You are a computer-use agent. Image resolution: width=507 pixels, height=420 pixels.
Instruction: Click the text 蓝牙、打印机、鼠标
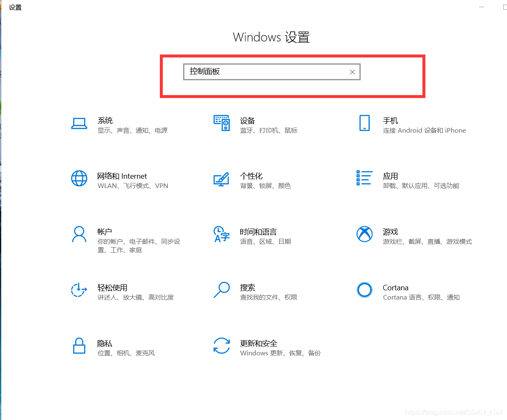tap(269, 131)
